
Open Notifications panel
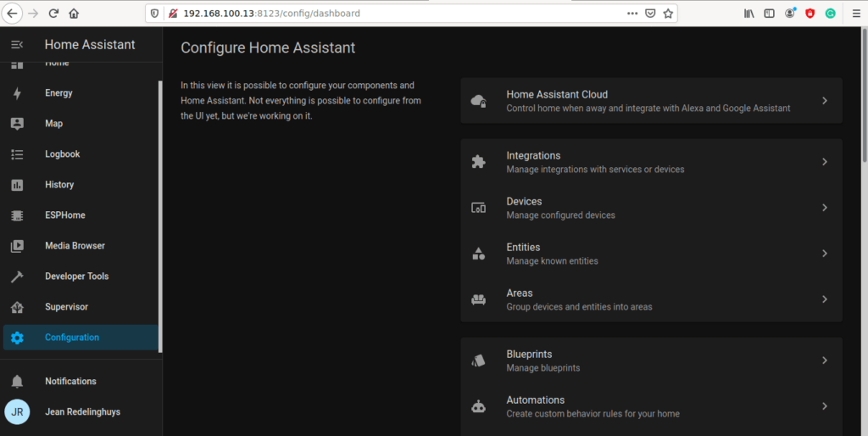(81, 381)
